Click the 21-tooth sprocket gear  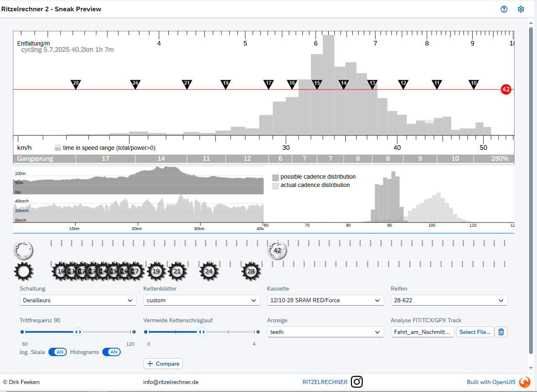pos(177,271)
